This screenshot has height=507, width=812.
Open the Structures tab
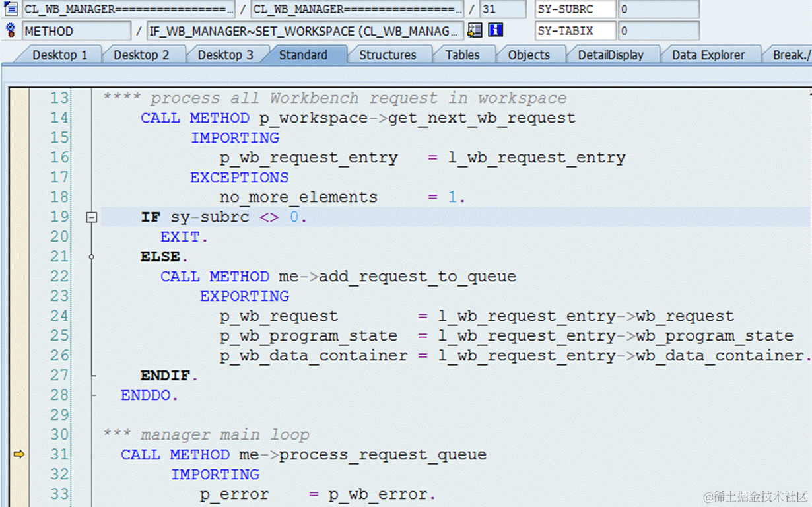pyautogui.click(x=388, y=55)
